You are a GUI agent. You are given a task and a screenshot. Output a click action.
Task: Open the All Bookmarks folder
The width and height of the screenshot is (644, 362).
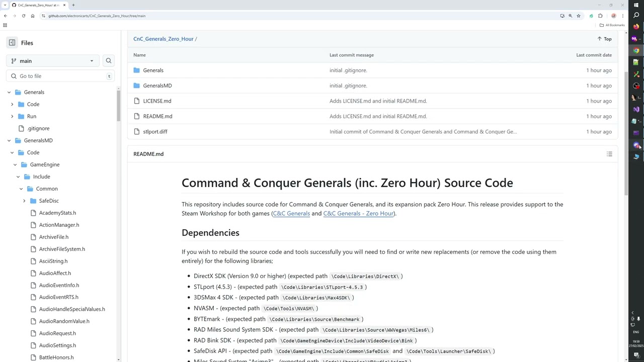click(x=612, y=25)
